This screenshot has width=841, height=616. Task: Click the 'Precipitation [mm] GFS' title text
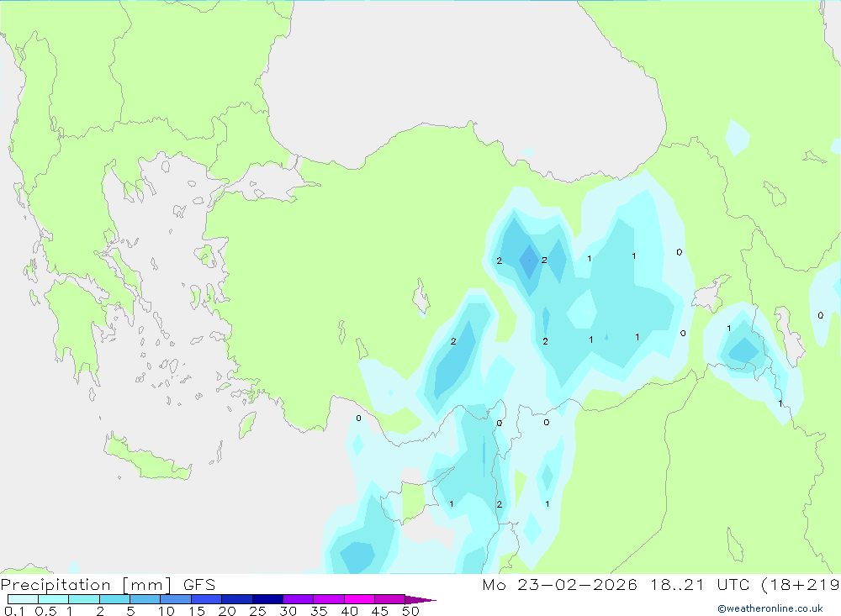coord(108,585)
